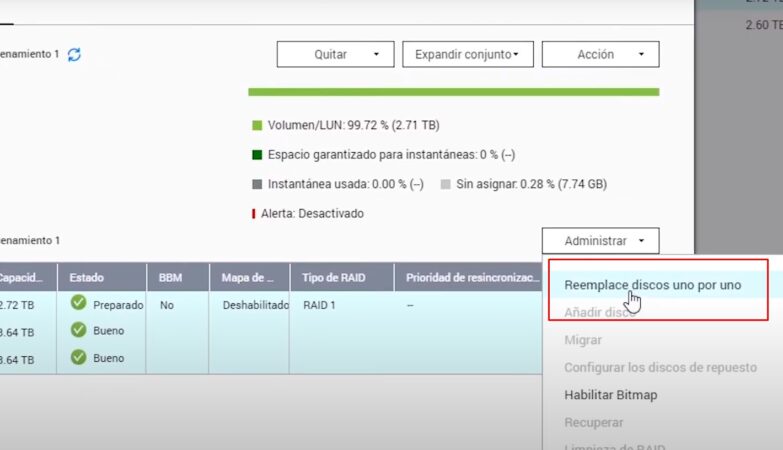This screenshot has width=783, height=450.
Task: Click the gray Instantánea usada swatch
Action: tap(257, 184)
